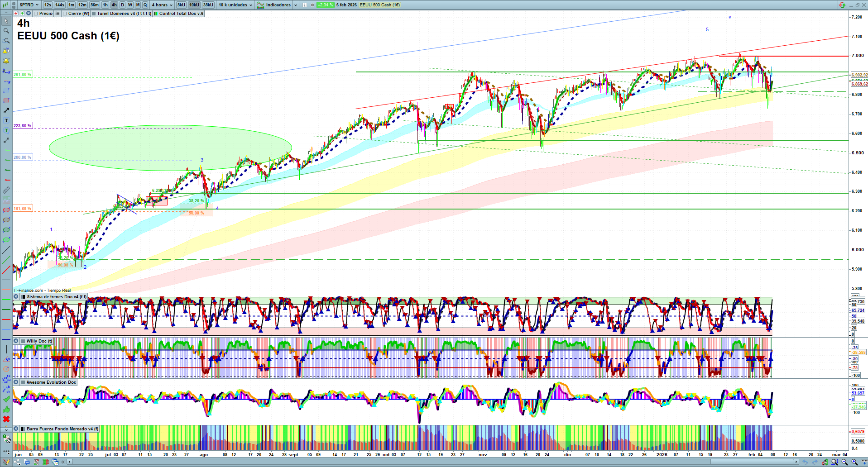Click the double left chevron beside the scrollbar
The height and width of the screenshot is (467, 868).
tap(63, 462)
